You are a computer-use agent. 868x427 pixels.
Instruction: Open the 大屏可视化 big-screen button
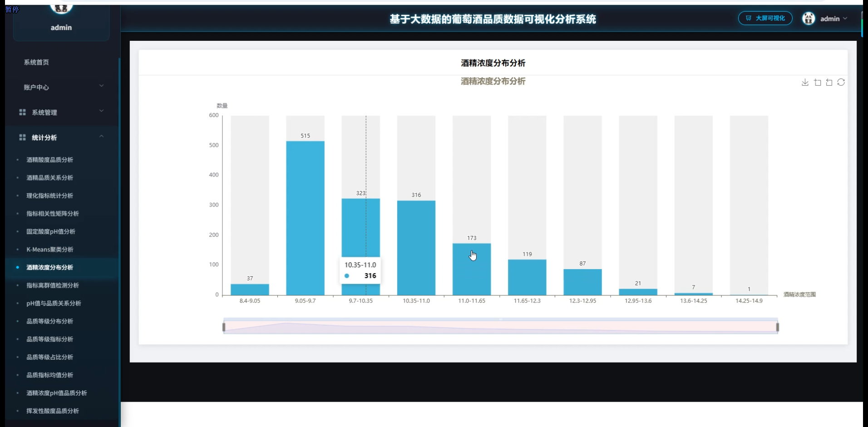pos(765,18)
